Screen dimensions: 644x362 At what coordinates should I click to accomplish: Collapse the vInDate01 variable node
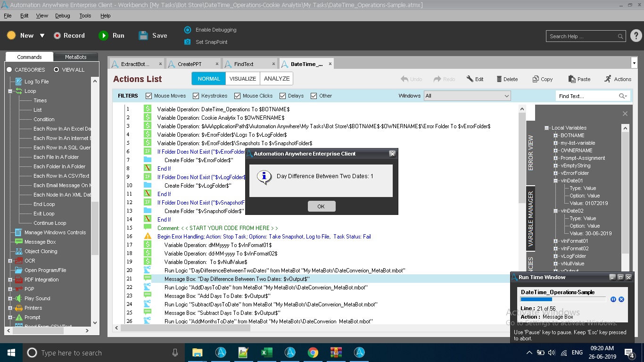coord(556,181)
